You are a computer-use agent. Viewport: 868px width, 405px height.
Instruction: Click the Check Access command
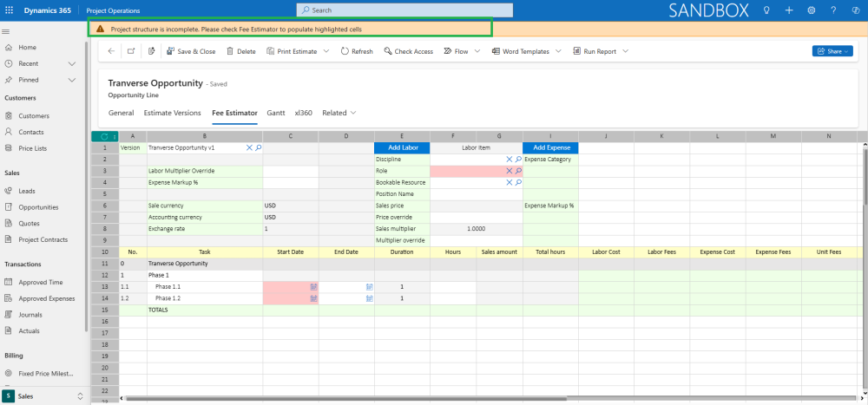tap(409, 51)
